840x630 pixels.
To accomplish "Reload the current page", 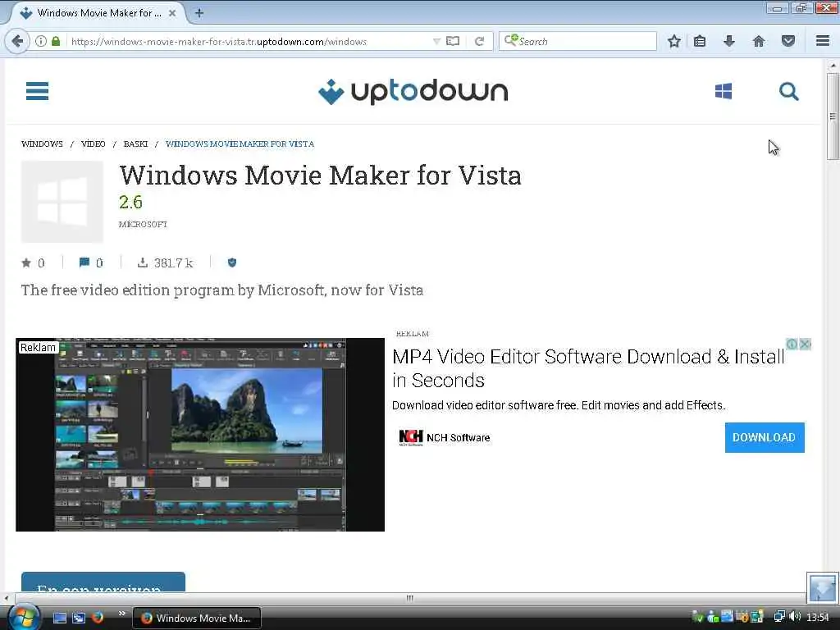I will pyautogui.click(x=479, y=41).
